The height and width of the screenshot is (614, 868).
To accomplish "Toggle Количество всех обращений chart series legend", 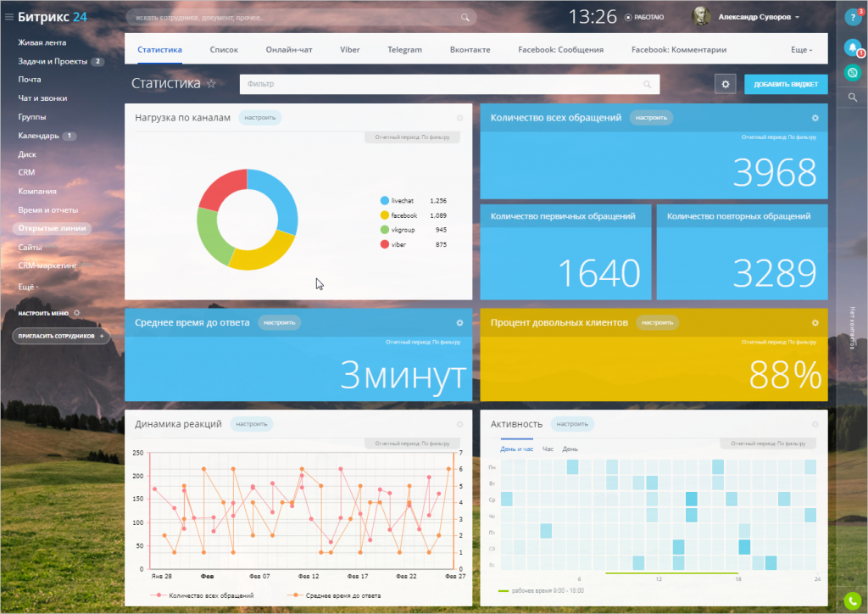I will [202, 595].
